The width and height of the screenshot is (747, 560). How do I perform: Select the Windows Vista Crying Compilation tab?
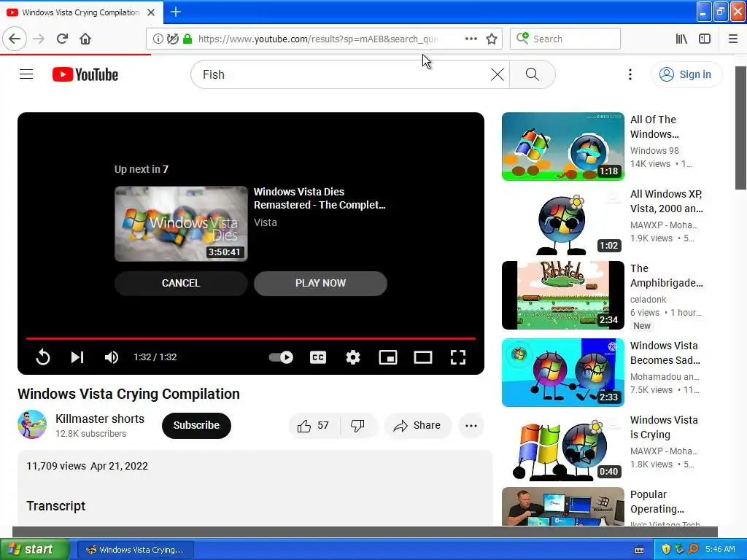pyautogui.click(x=81, y=12)
